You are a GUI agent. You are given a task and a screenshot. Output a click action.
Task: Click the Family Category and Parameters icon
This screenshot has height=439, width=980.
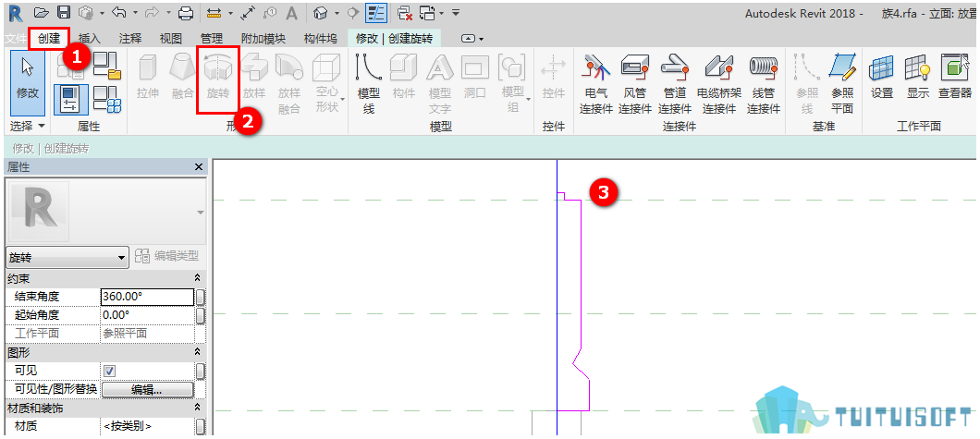click(x=107, y=65)
